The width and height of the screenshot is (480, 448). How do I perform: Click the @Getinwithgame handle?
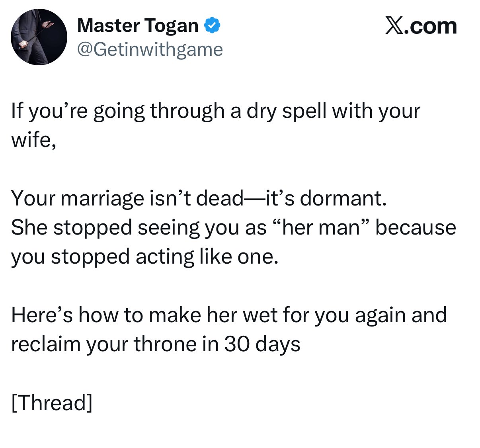[150, 49]
